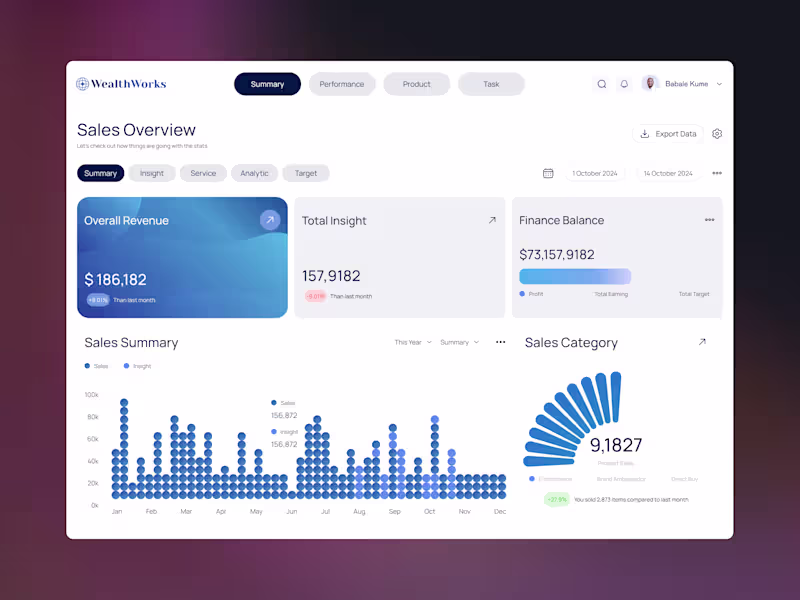This screenshot has height=600, width=800.
Task: Click the Oct label on chart axis
Action: 430,511
